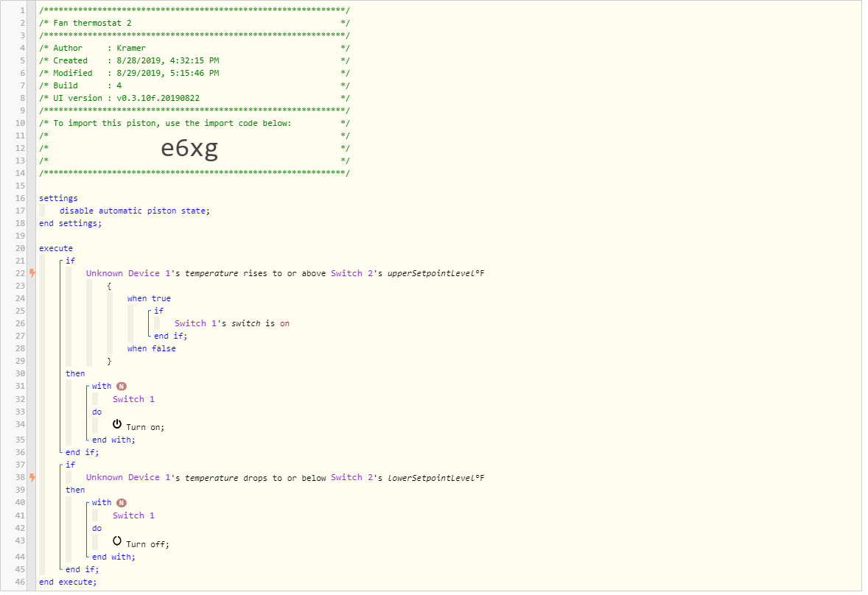
Task: Click the lightning bolt icon beside the drops condition
Action: coord(32,477)
